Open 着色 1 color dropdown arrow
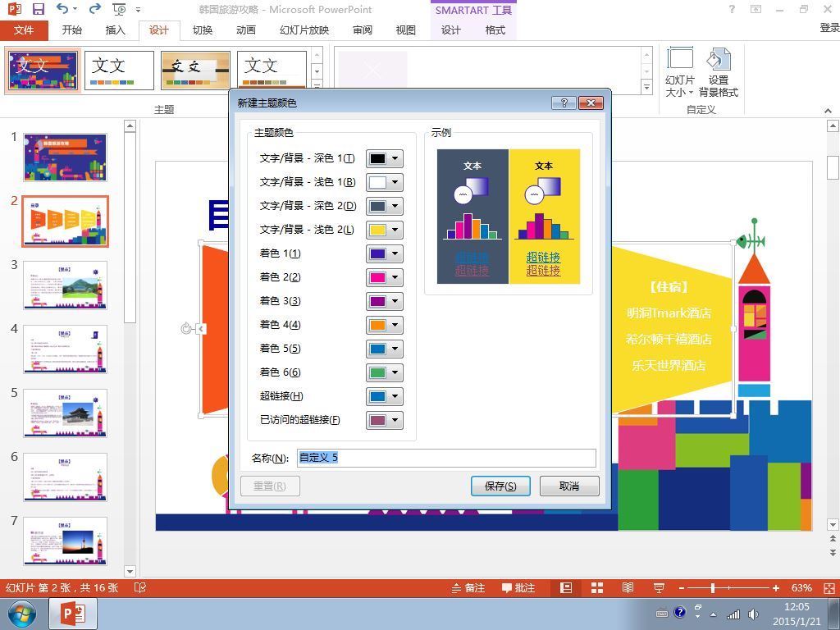Screen dimensions: 840x630 click(395, 253)
